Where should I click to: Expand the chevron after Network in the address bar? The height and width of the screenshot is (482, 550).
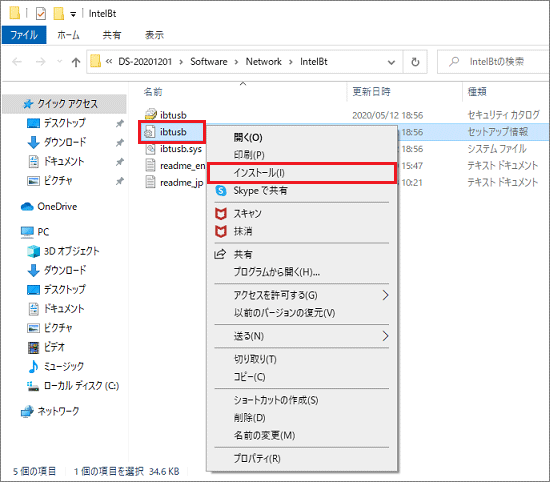pyautogui.click(x=291, y=62)
